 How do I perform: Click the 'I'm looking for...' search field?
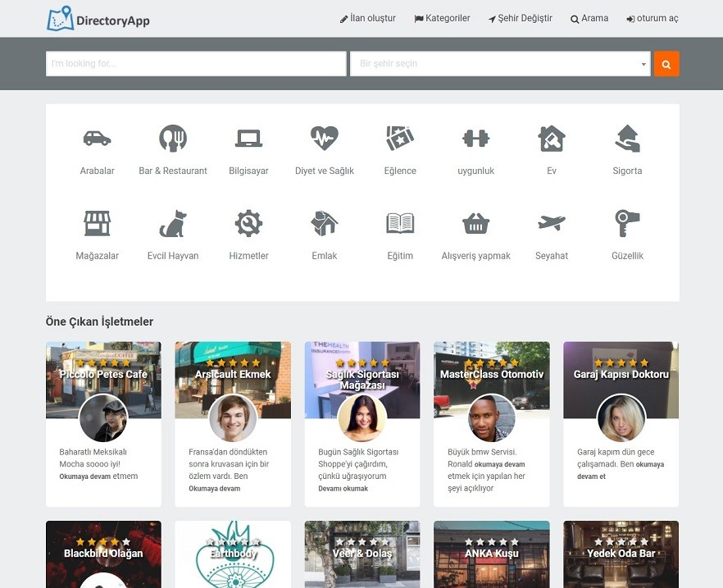(x=196, y=64)
